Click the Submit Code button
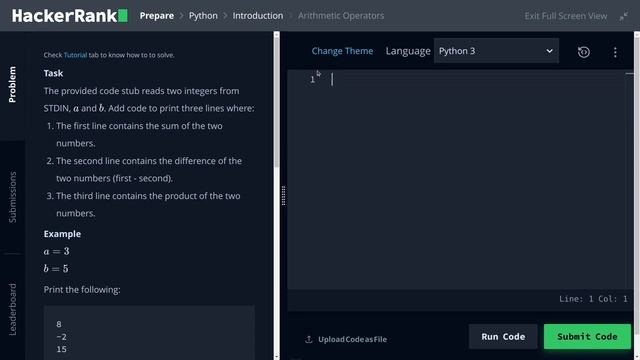 tap(587, 337)
